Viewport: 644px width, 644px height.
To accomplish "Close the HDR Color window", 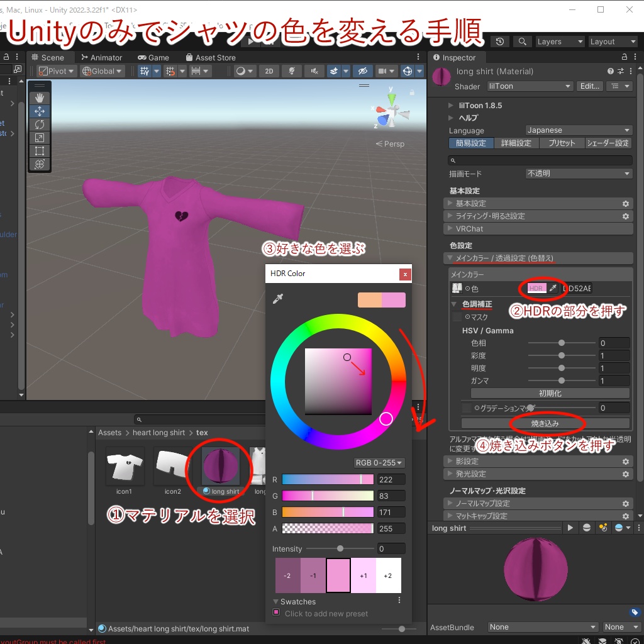I will [x=405, y=274].
